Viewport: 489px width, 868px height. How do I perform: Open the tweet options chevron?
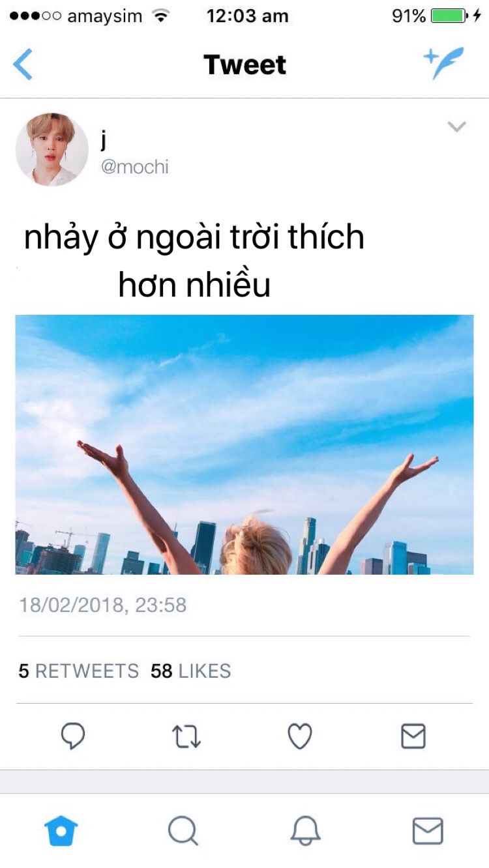[x=457, y=126]
